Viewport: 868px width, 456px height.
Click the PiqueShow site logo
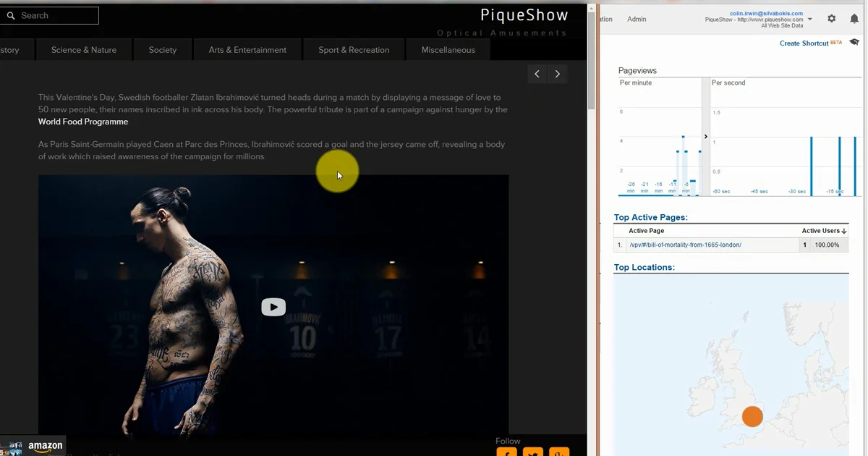click(x=524, y=15)
